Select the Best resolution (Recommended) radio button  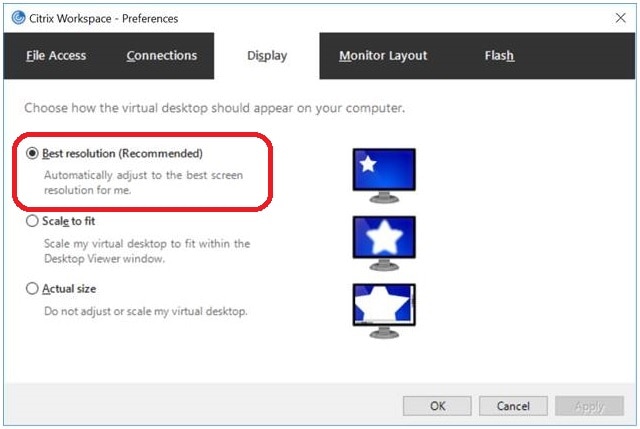pos(32,153)
